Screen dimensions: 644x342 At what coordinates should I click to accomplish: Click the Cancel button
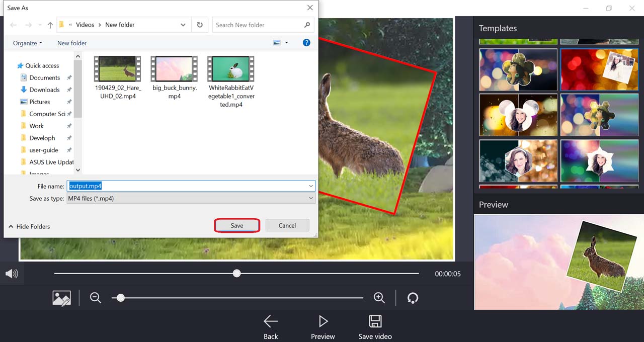[287, 225]
